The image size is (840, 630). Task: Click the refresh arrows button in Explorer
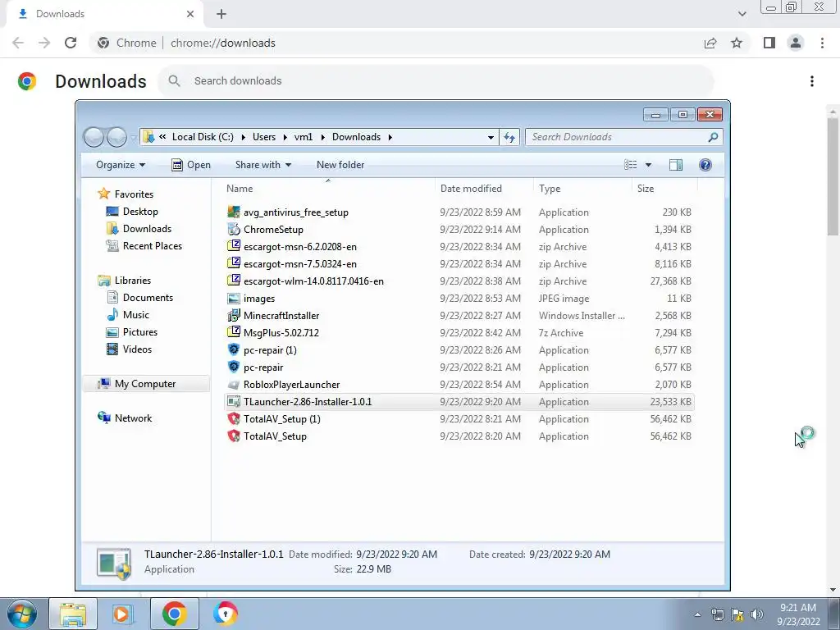(x=509, y=137)
